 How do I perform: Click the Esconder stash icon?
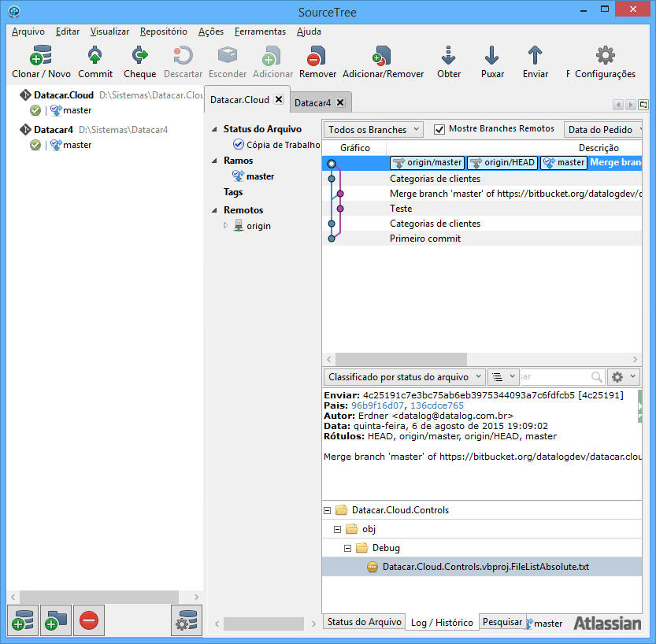[x=228, y=56]
